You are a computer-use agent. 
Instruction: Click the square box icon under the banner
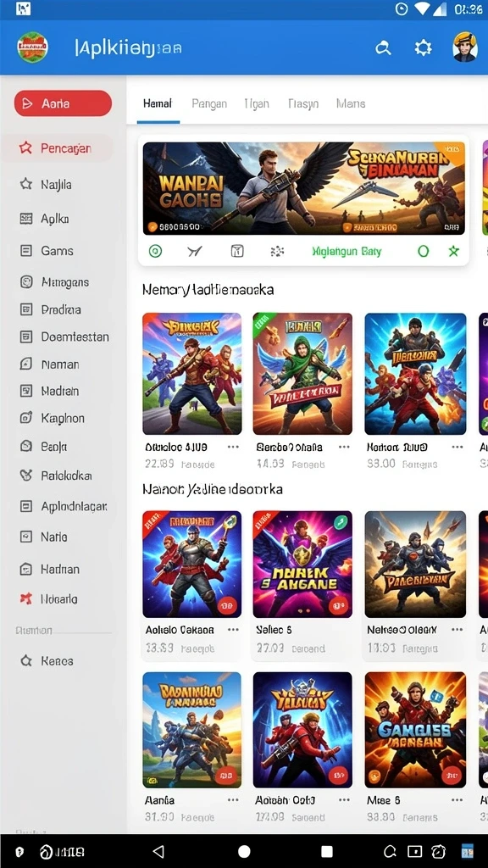click(x=237, y=251)
